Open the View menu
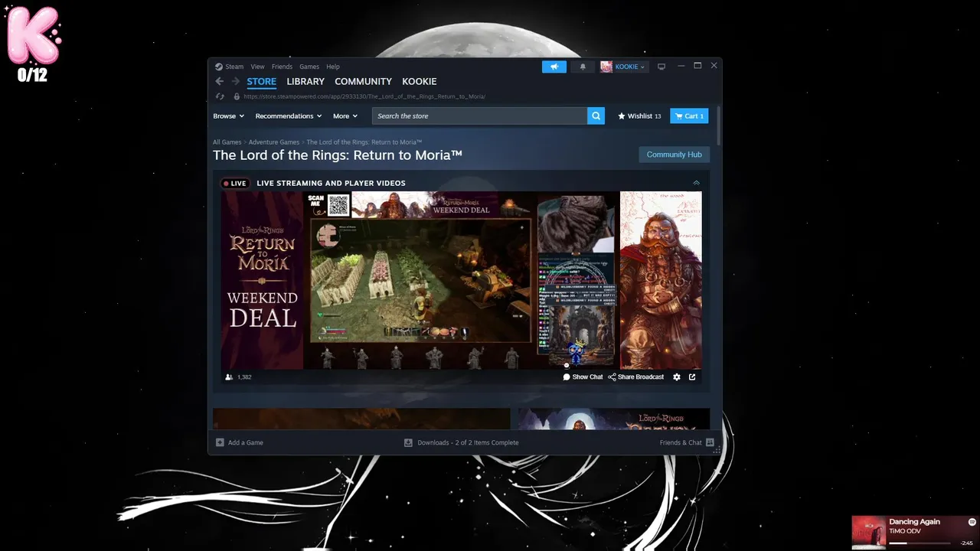 257,67
